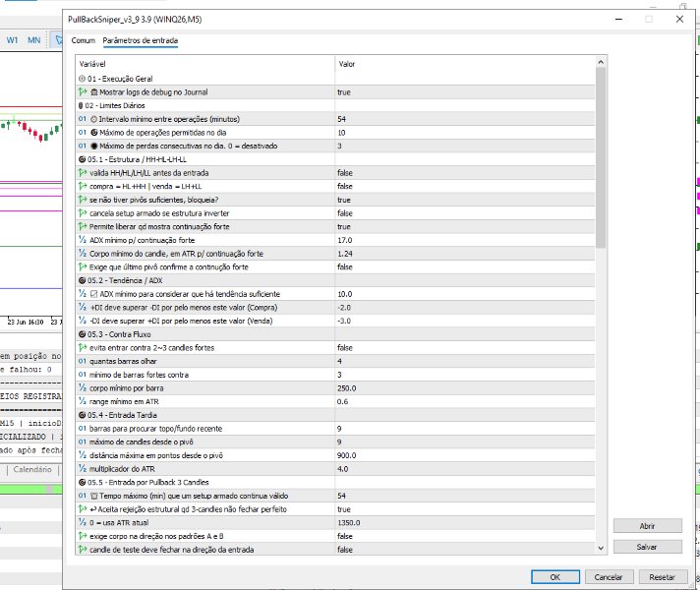Screen dimensions: 700x590
Task: Click the scroll-up arrow of parameter list
Action: pos(601,62)
